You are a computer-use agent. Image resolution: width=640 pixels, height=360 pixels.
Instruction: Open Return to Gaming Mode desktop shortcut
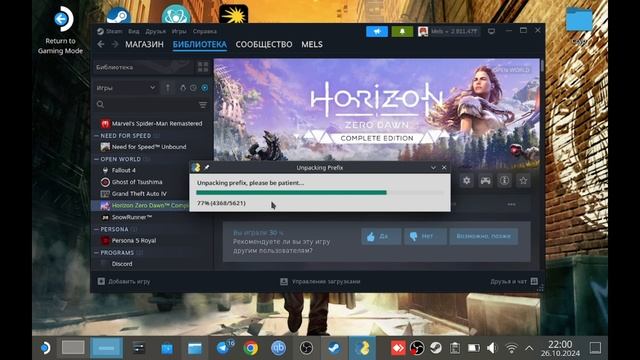click(61, 31)
